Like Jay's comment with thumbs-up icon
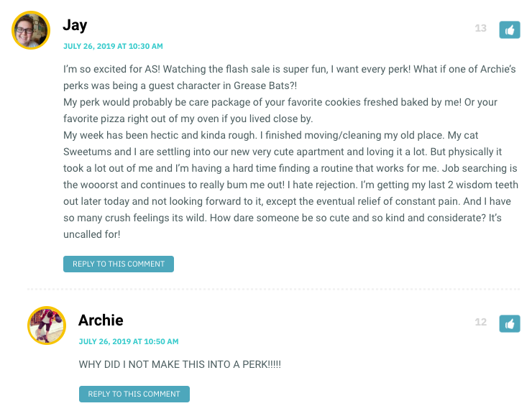 509,29
